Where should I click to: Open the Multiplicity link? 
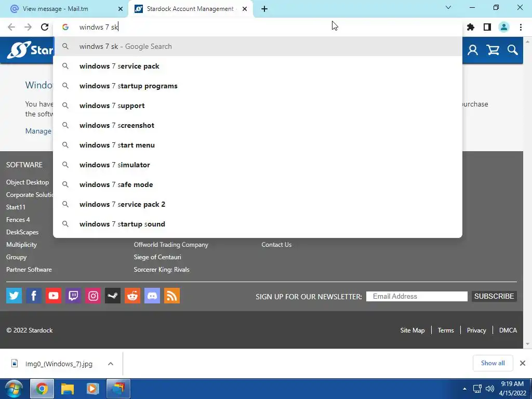coord(21,245)
